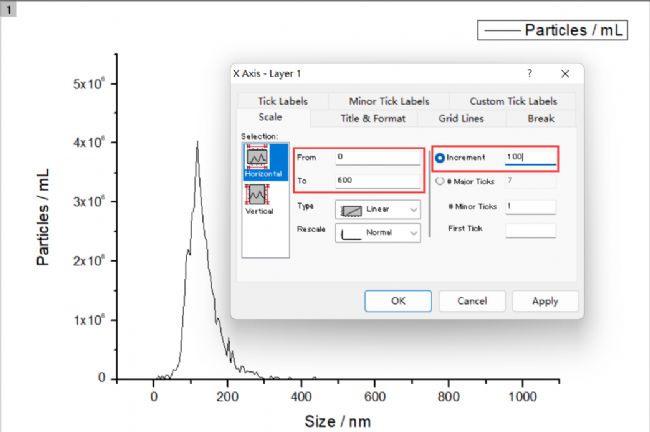Screen dimensions: 650x432
Task: Click the First Tick input field
Action: tap(530, 229)
